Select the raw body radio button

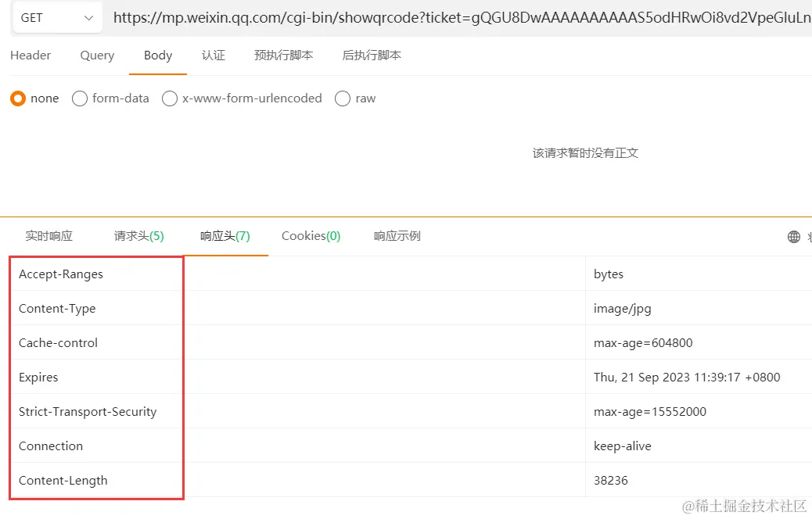pyautogui.click(x=343, y=98)
